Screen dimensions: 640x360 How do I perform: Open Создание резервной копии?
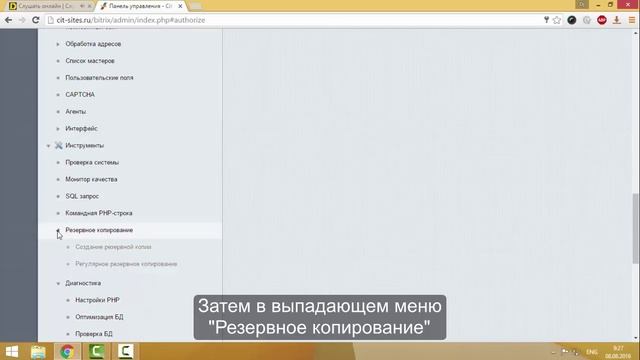click(x=113, y=247)
